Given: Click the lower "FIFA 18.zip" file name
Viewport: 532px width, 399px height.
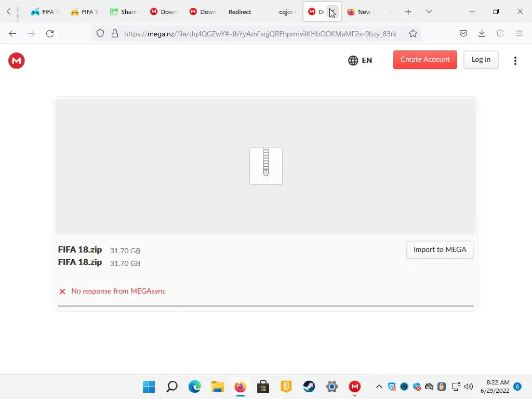Looking at the screenshot, I should [80, 262].
